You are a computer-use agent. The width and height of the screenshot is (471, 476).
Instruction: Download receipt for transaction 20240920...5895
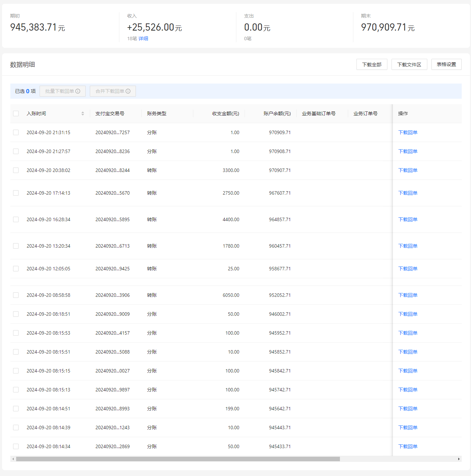point(408,219)
